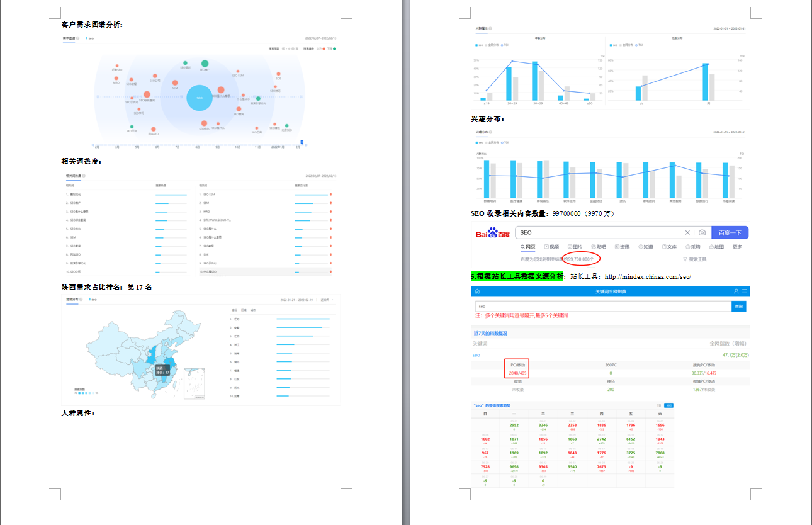Select the 资讯 tab in Baidu results
The width and height of the screenshot is (812, 525).
click(x=622, y=247)
